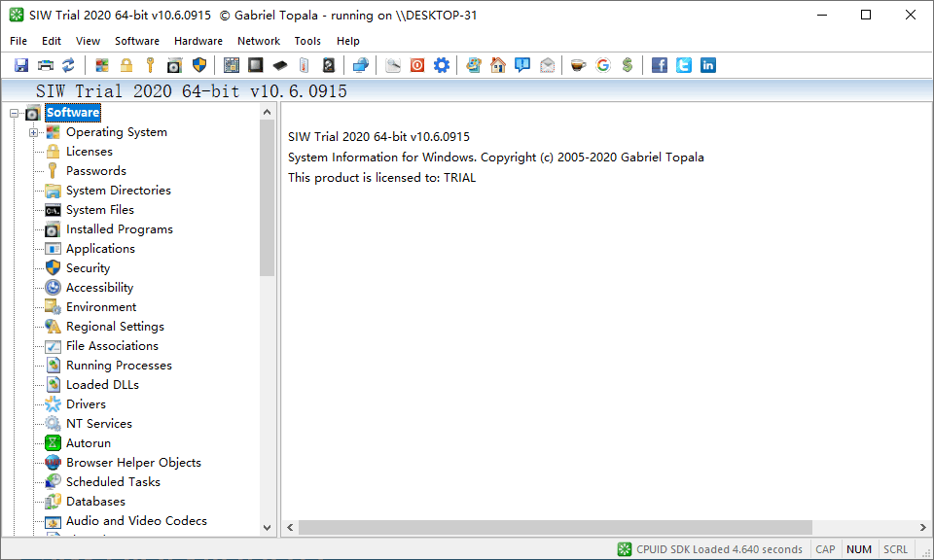Image resolution: width=934 pixels, height=560 pixels.
Task: Click the red shutdown power toolbar icon
Action: [417, 65]
